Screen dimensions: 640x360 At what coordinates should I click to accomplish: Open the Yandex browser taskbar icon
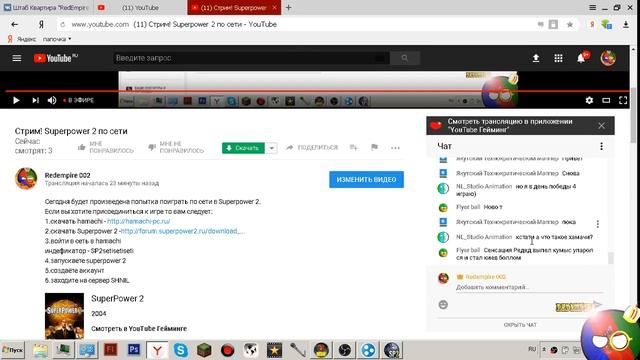(x=157, y=350)
